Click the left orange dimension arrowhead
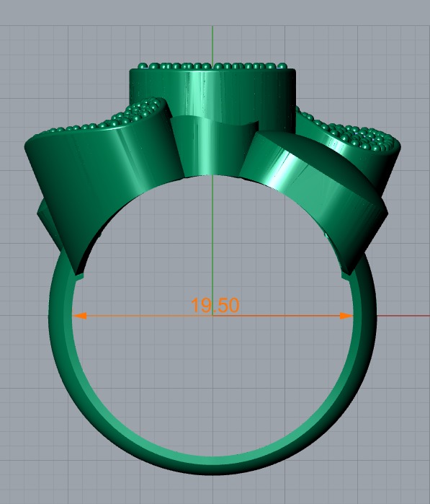430x504 pixels. [x=80, y=316]
